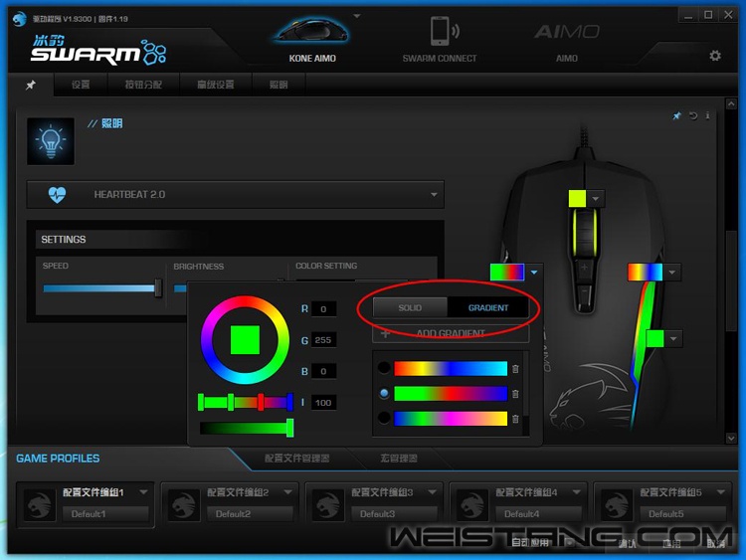
Task: Select the left strip green-red-blue gradient swatch
Action: [x=507, y=273]
